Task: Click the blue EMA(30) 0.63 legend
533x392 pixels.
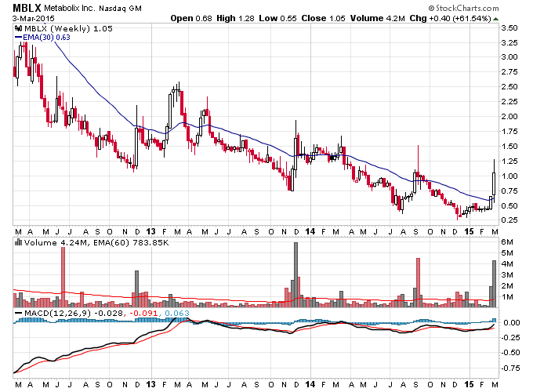Action: pos(42,37)
